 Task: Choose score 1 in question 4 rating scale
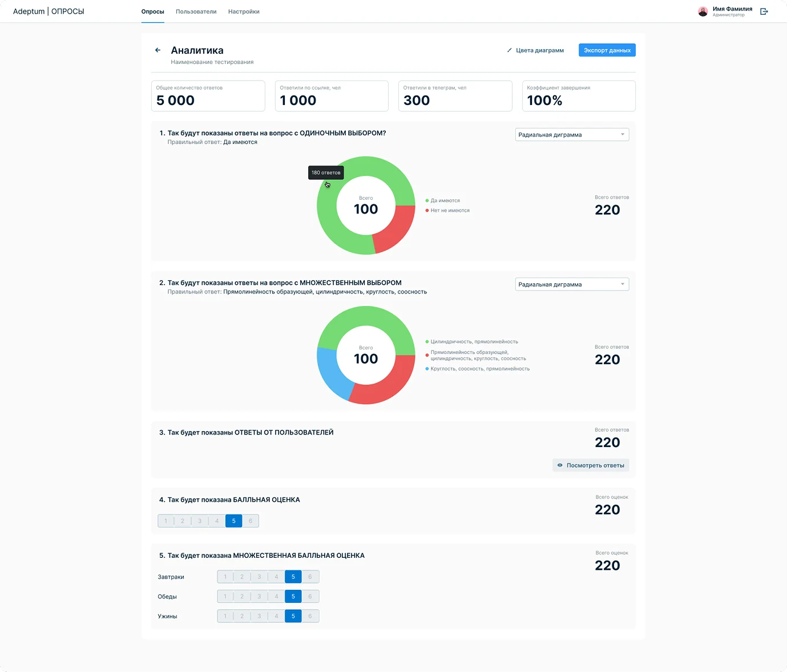(166, 521)
